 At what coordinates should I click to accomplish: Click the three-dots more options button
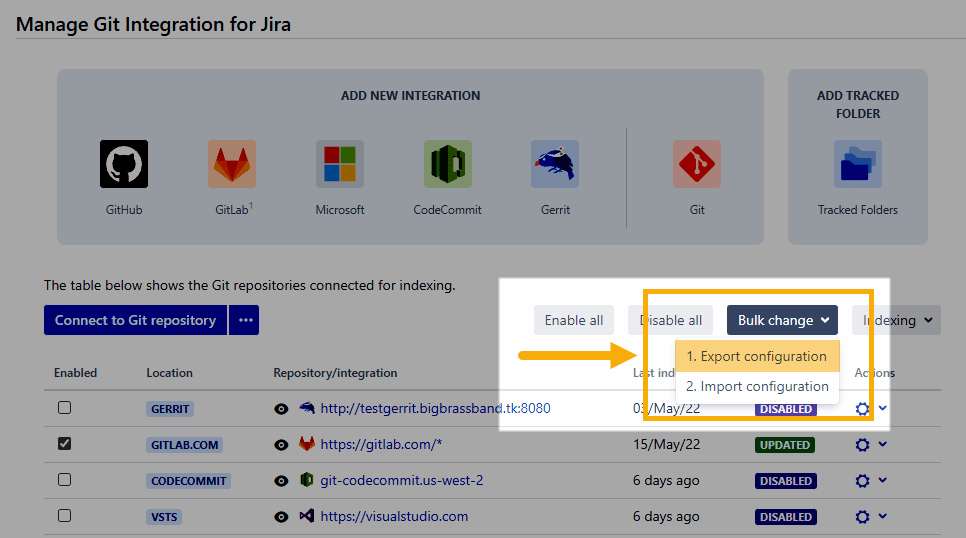click(x=244, y=320)
